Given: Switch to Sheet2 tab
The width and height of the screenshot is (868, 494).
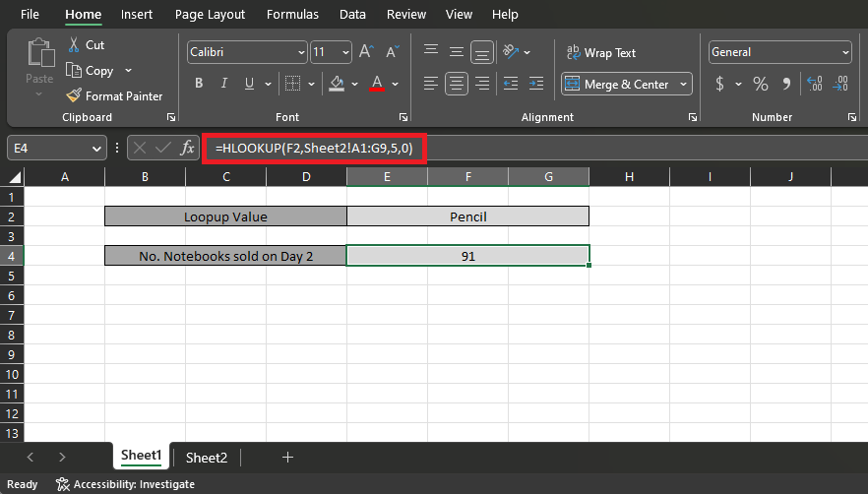Looking at the screenshot, I should tap(207, 458).
